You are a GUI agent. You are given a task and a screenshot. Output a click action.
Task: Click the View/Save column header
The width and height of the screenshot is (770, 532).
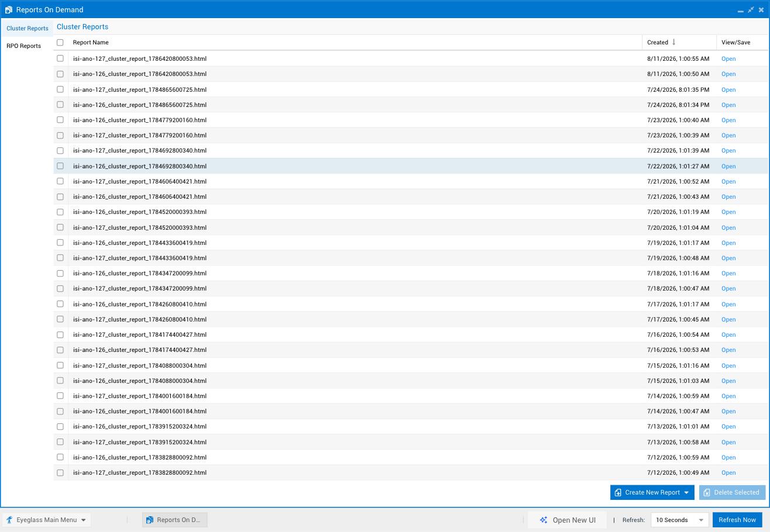742,42
